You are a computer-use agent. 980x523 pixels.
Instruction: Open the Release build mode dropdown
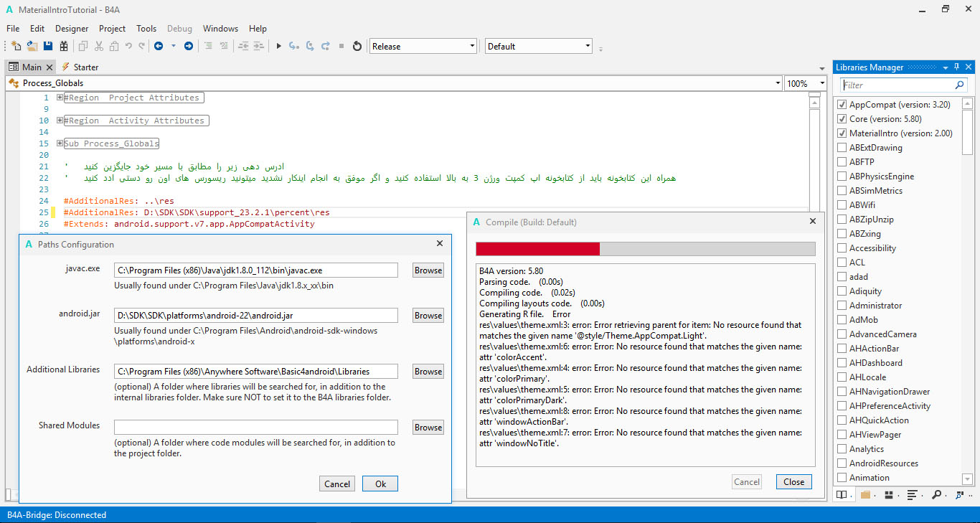tap(423, 46)
